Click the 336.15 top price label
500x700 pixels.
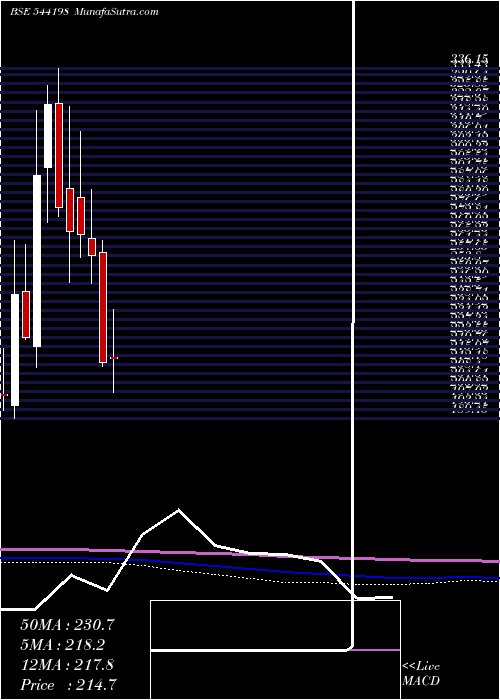[x=469, y=58]
